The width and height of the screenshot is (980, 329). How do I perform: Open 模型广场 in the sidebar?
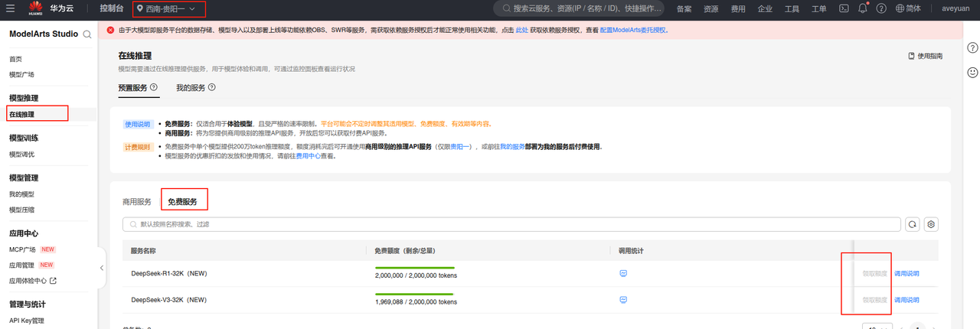(x=21, y=74)
